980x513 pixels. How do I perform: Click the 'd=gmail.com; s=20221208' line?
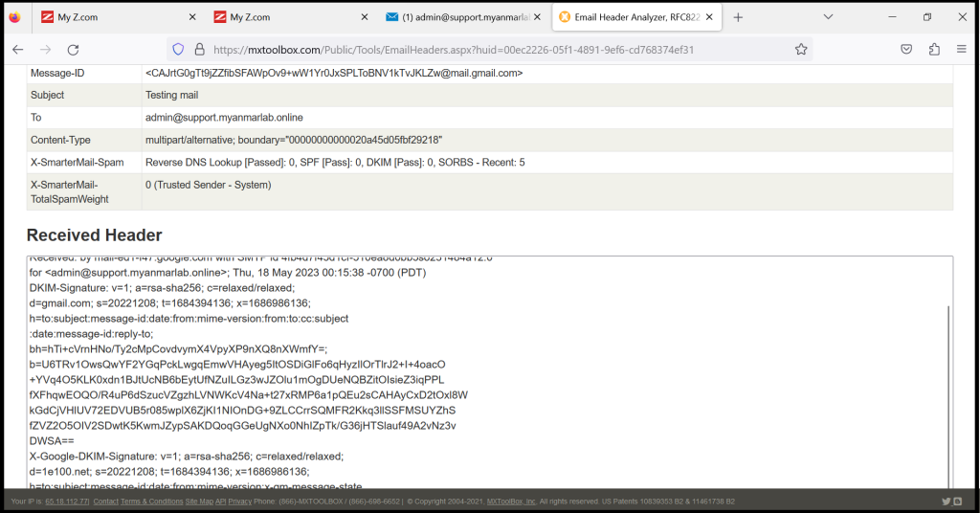click(170, 303)
